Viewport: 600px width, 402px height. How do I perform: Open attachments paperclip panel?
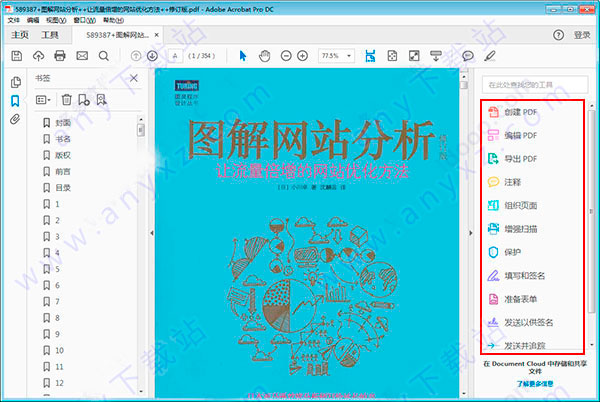click(15, 119)
